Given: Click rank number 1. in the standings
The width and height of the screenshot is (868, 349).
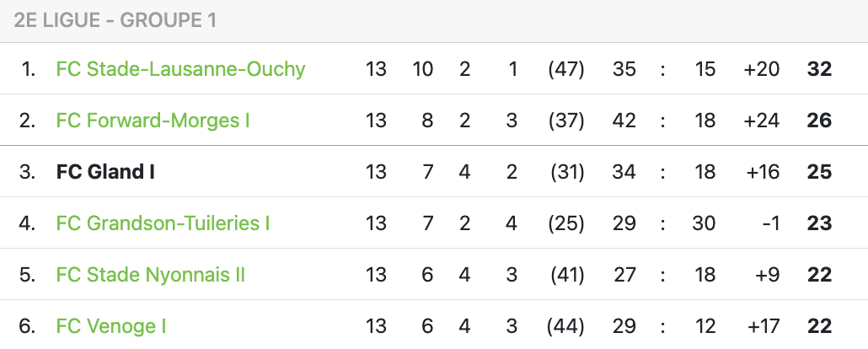Looking at the screenshot, I should pos(28,69).
